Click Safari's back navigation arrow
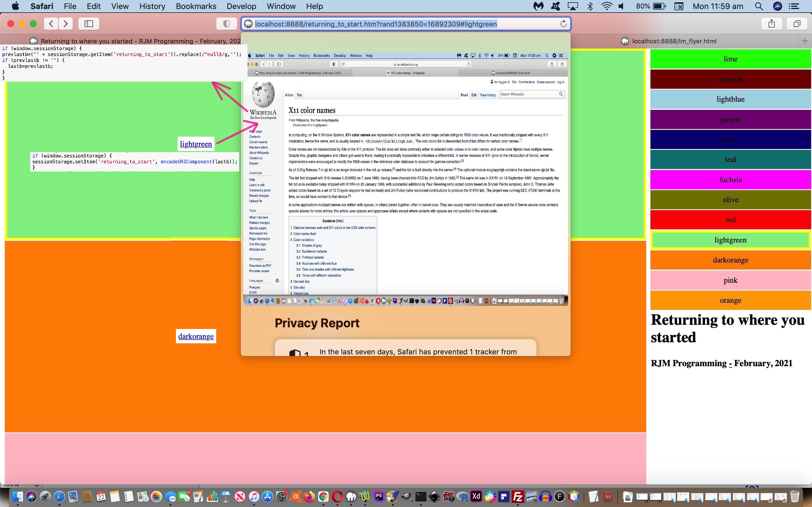The image size is (812, 507). pyautogui.click(x=51, y=23)
